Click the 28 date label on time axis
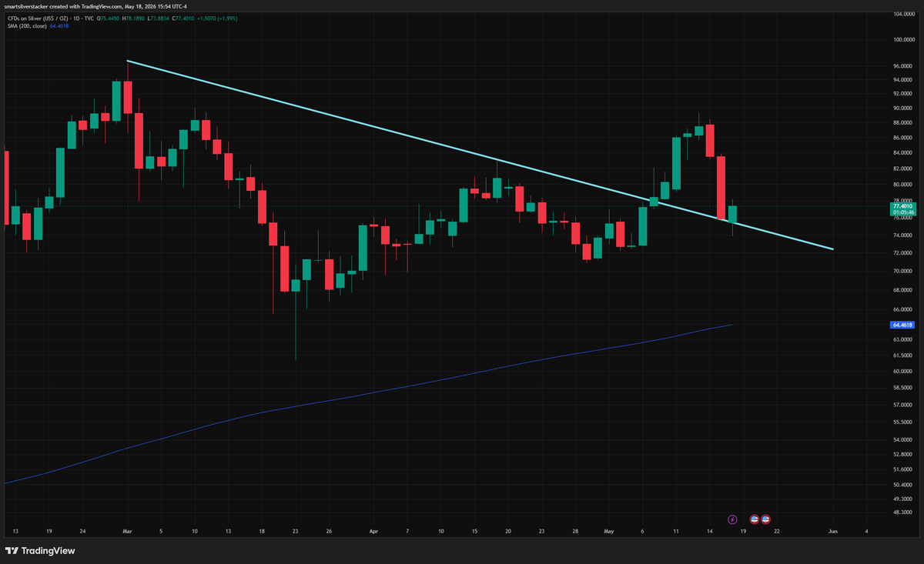The height and width of the screenshot is (564, 924). tap(576, 531)
